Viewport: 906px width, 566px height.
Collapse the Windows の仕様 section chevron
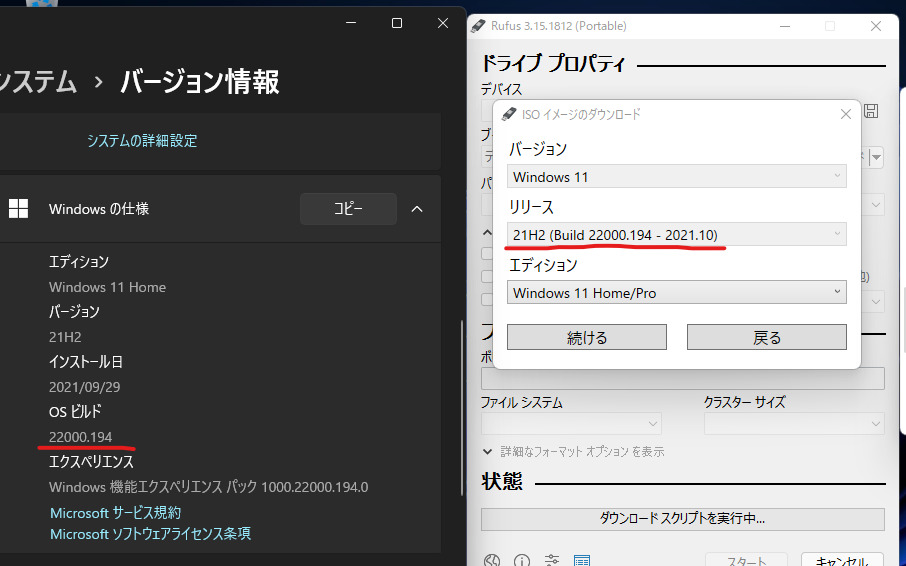[417, 209]
